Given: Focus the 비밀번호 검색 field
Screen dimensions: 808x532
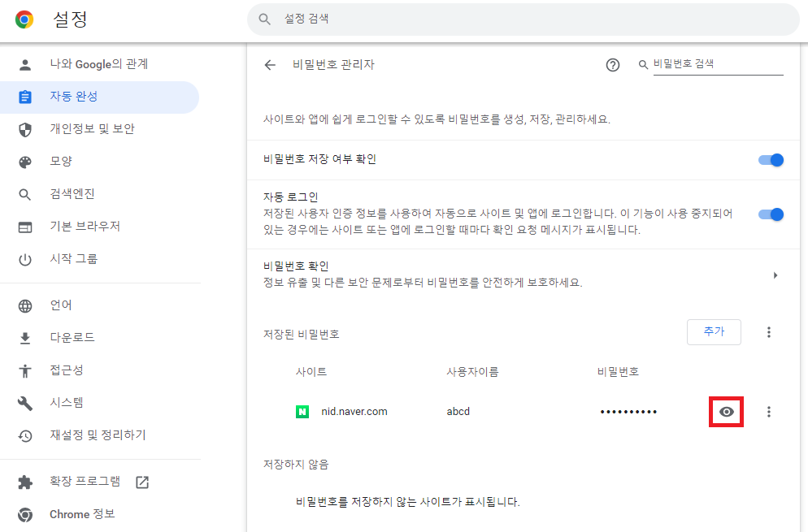Looking at the screenshot, I should [719, 64].
